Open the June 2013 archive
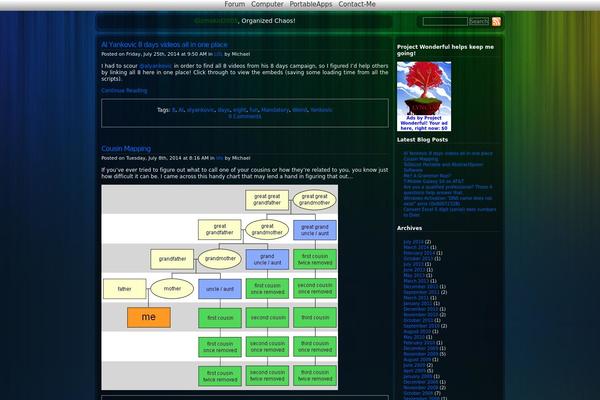The image size is (600, 400). 414,270
